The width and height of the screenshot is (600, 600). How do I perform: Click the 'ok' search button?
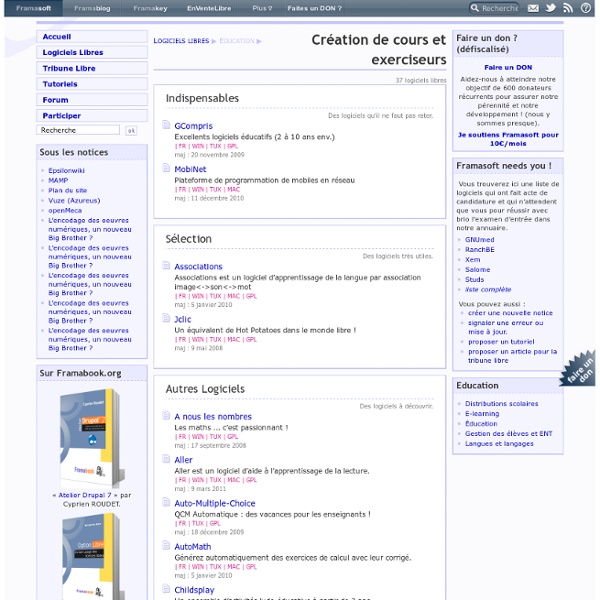click(x=131, y=130)
